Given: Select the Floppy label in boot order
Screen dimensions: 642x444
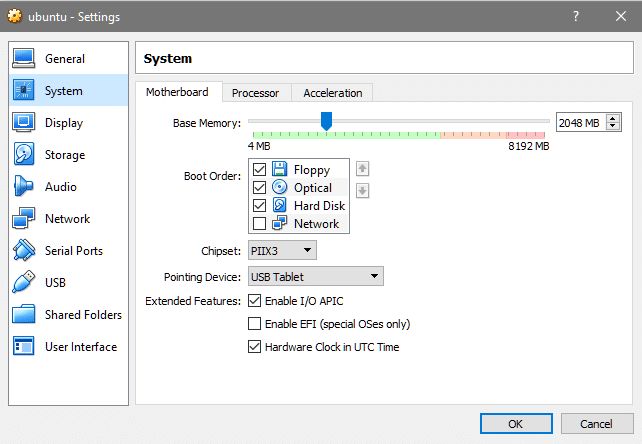Looking at the screenshot, I should [x=312, y=170].
